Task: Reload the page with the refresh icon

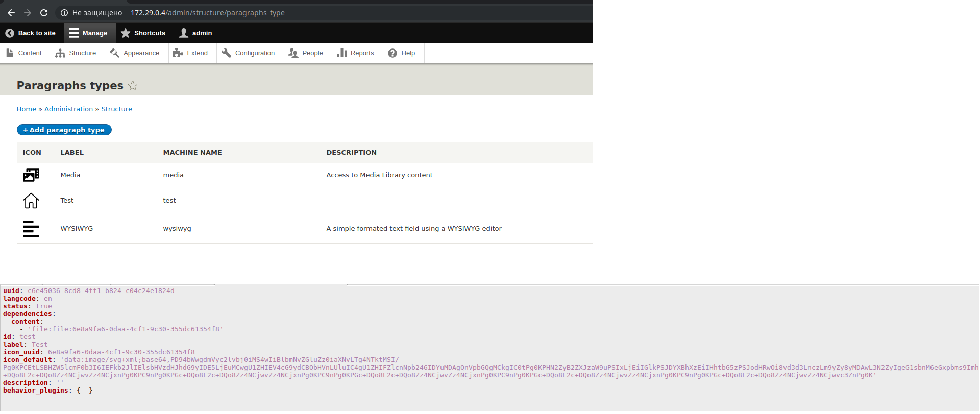Action: tap(44, 13)
